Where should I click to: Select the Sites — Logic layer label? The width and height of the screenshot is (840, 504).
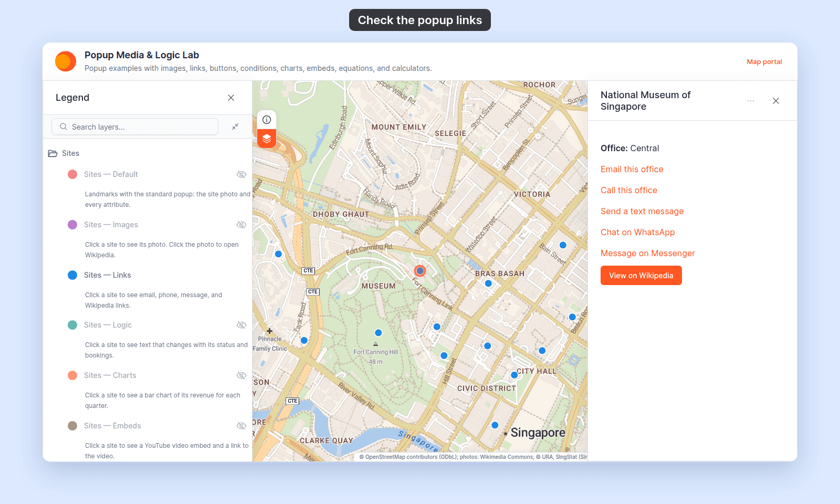point(108,325)
